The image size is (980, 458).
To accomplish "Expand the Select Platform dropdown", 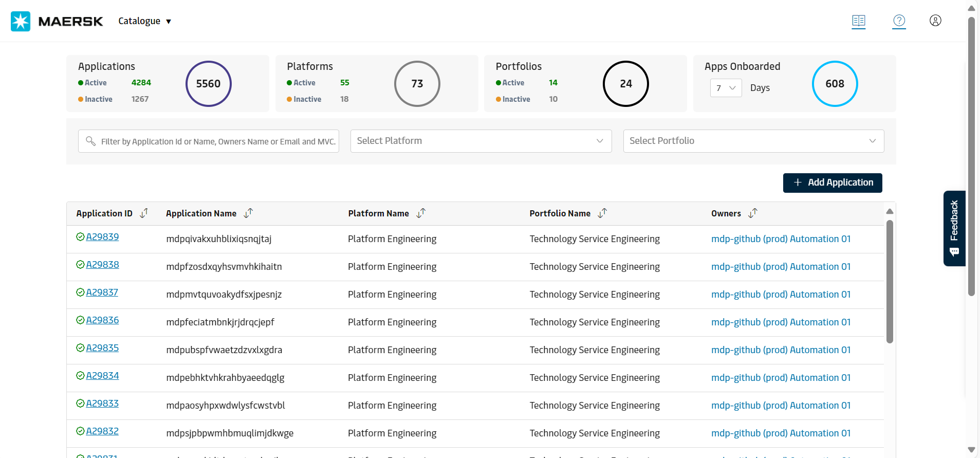I will pyautogui.click(x=481, y=141).
